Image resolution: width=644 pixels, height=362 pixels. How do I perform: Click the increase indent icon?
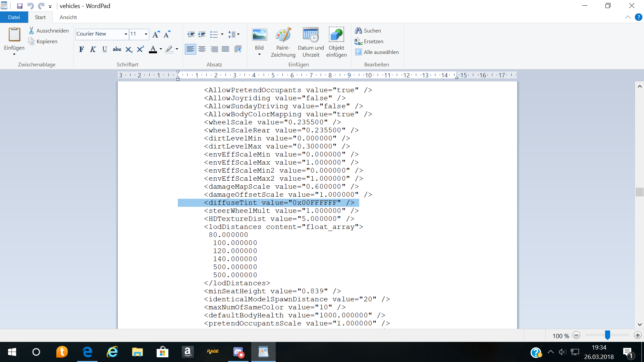tap(202, 34)
